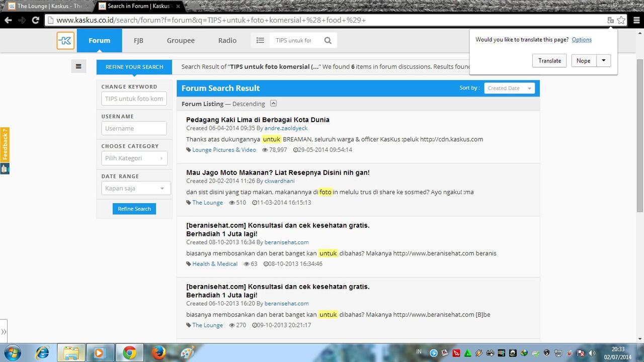644x362 pixels.
Task: Click The Lounge tag under Mau Jago Moto thread
Action: tap(207, 203)
